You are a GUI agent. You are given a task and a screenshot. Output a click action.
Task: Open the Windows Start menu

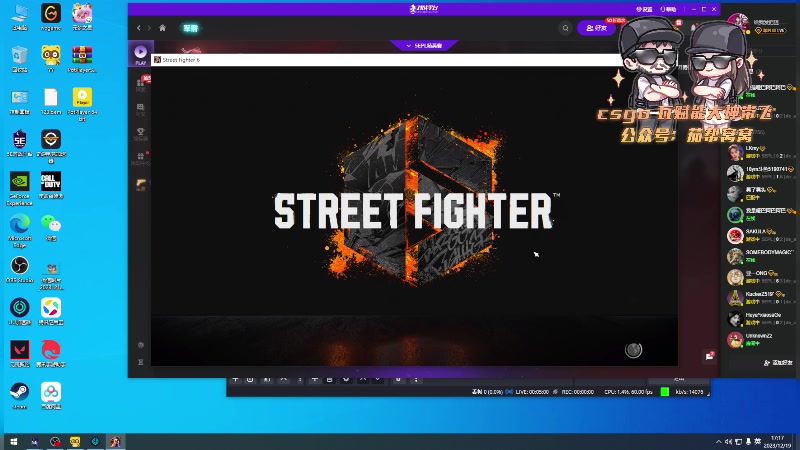pos(14,442)
